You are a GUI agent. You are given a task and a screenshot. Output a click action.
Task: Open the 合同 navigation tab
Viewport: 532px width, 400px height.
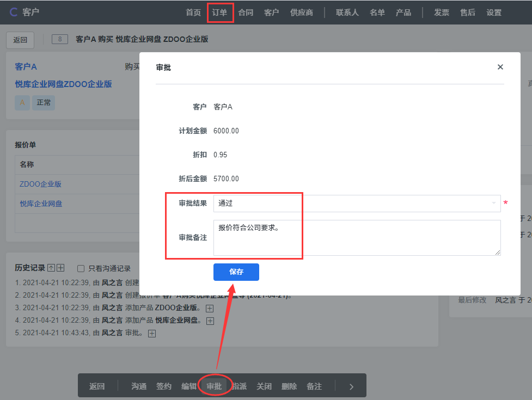tap(246, 13)
